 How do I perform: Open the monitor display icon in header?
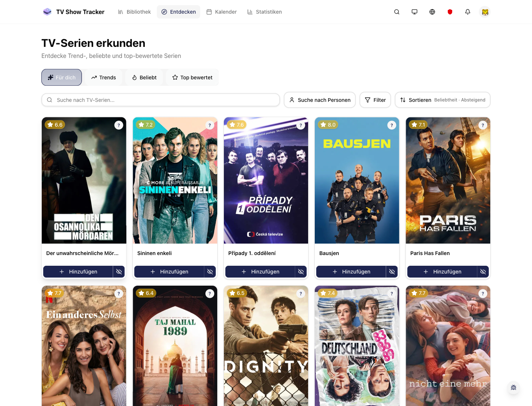415,12
